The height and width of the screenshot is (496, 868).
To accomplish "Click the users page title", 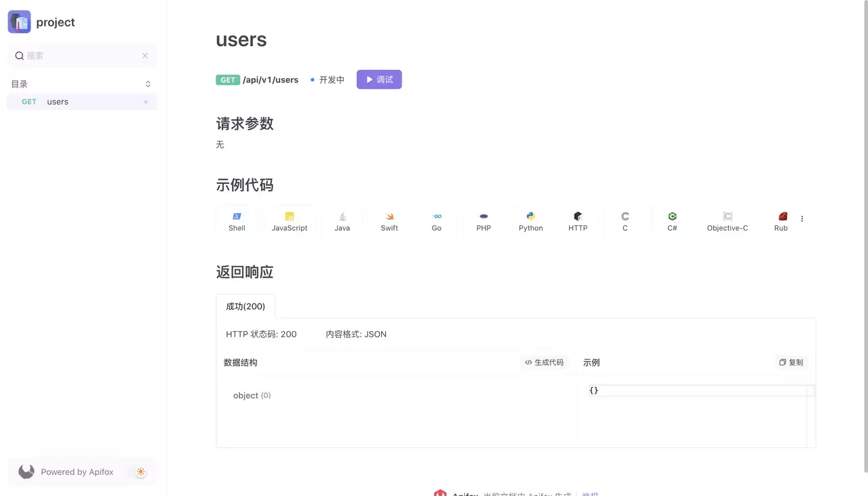I will click(x=241, y=39).
